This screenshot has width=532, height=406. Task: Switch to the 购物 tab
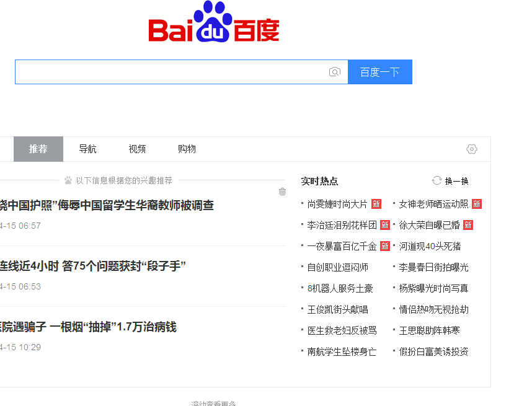[187, 149]
